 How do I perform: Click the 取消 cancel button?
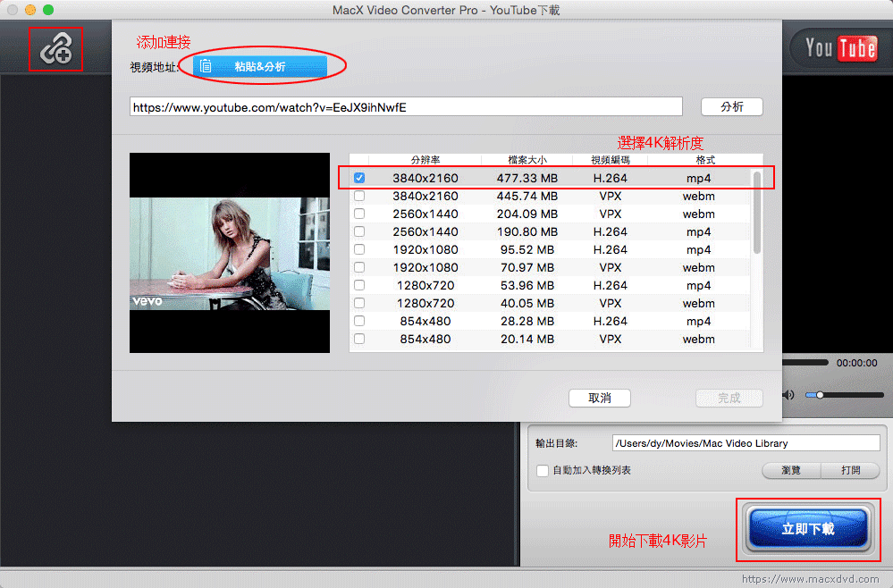[599, 398]
